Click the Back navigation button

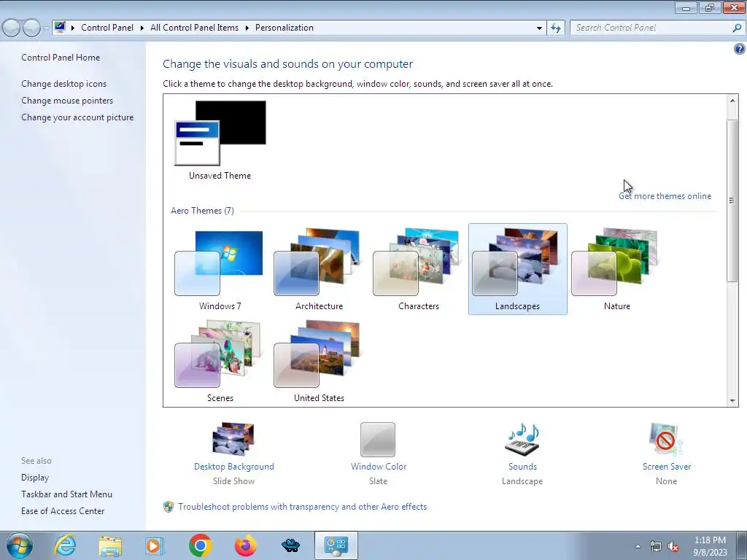pos(12,28)
